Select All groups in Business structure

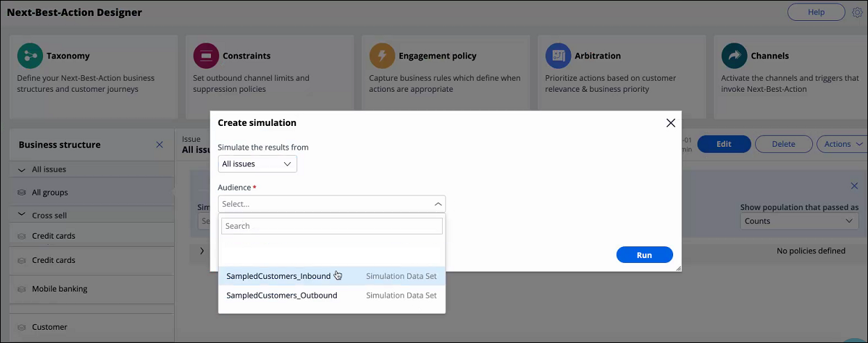[x=50, y=193]
